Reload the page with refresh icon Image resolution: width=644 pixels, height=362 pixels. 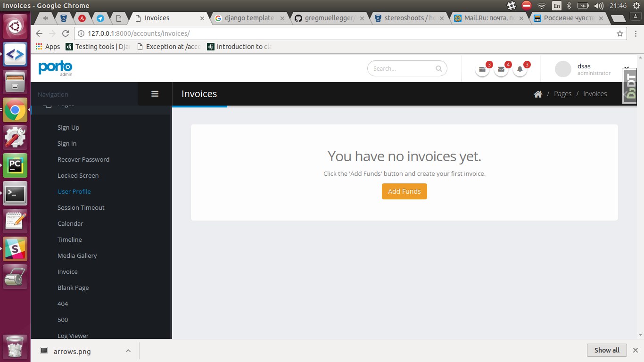click(x=66, y=33)
